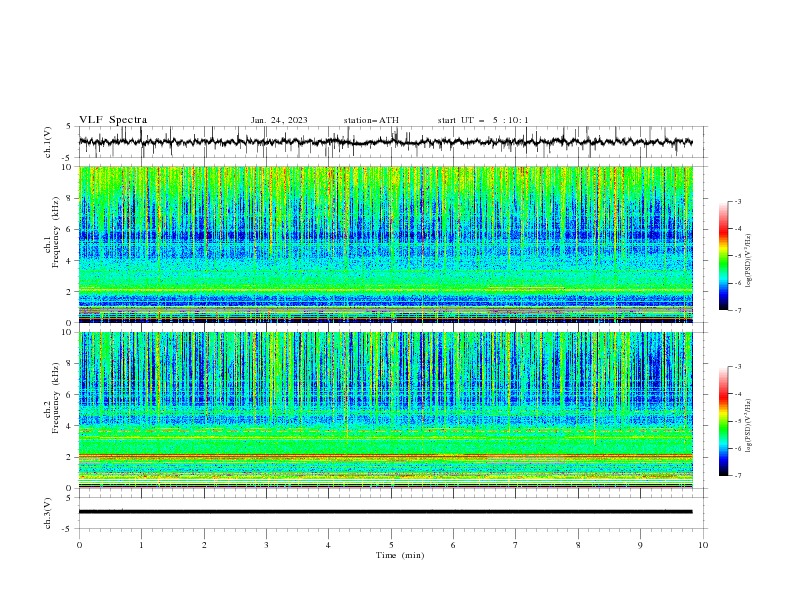The height and width of the screenshot is (612, 792).
Task: Click time axis tick label '5'
Action: point(391,545)
